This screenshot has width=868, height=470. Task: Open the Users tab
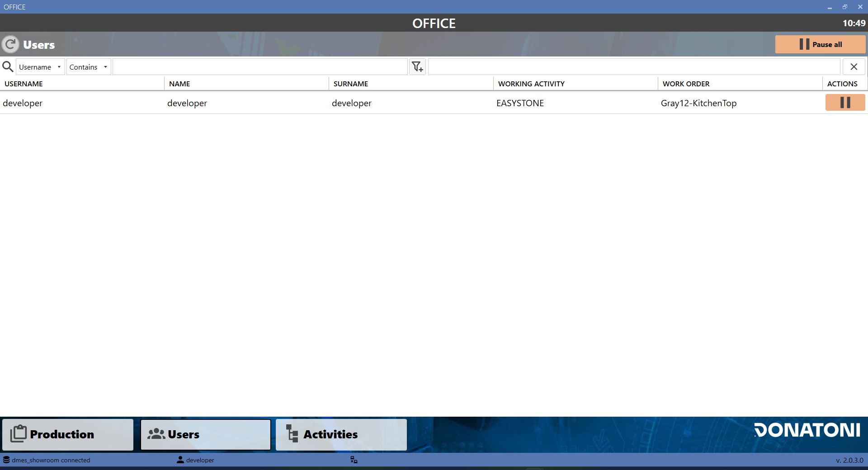[x=206, y=434]
